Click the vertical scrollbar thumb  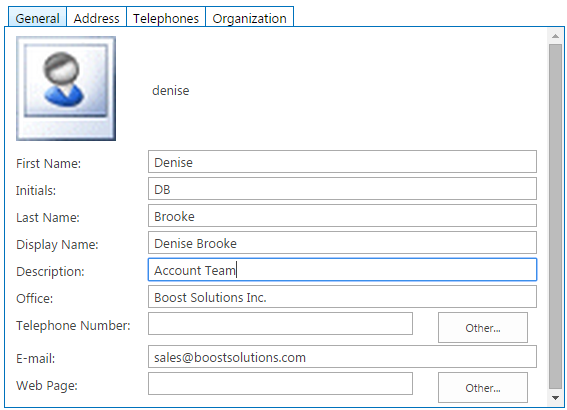555,216
